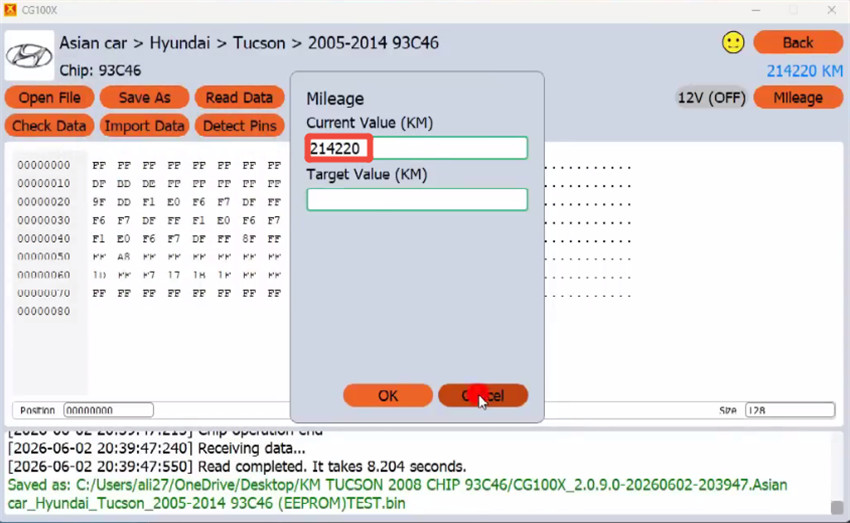The width and height of the screenshot is (850, 523).
Task: Select hex row address 00000050
Action: point(44,256)
